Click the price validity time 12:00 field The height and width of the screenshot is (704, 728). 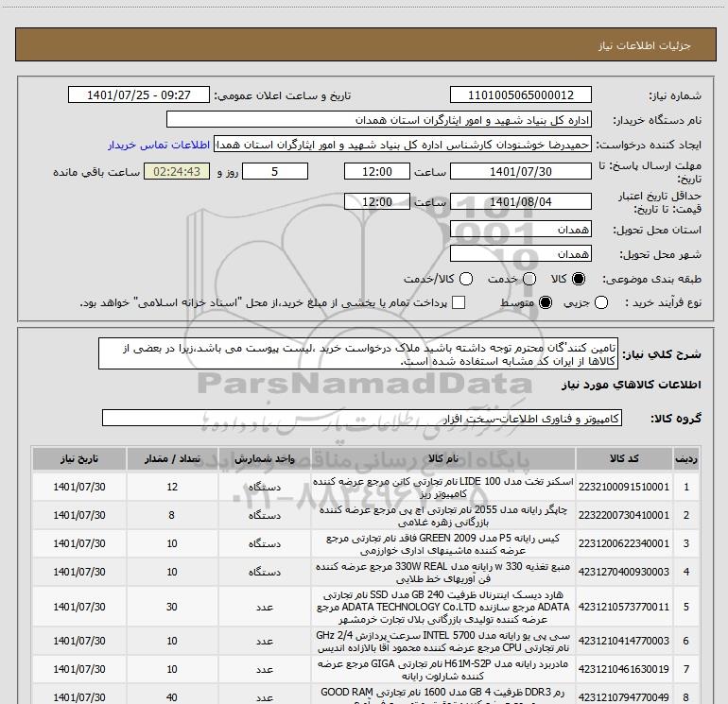coord(377,201)
